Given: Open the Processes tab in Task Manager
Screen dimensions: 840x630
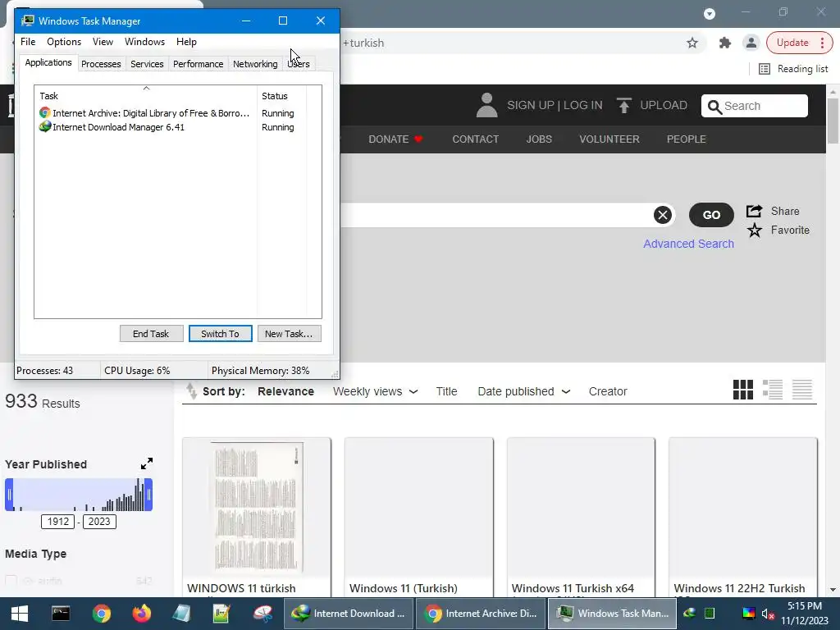Looking at the screenshot, I should (101, 64).
